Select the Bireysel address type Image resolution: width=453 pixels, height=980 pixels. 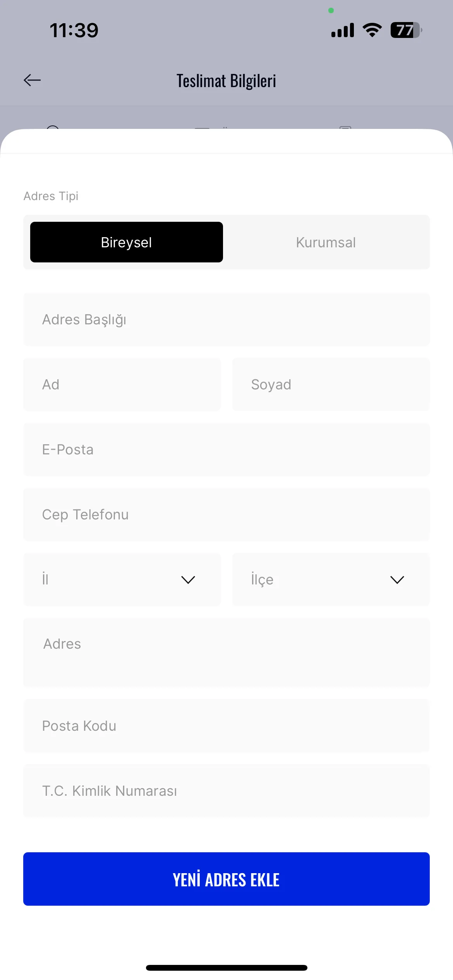[127, 242]
